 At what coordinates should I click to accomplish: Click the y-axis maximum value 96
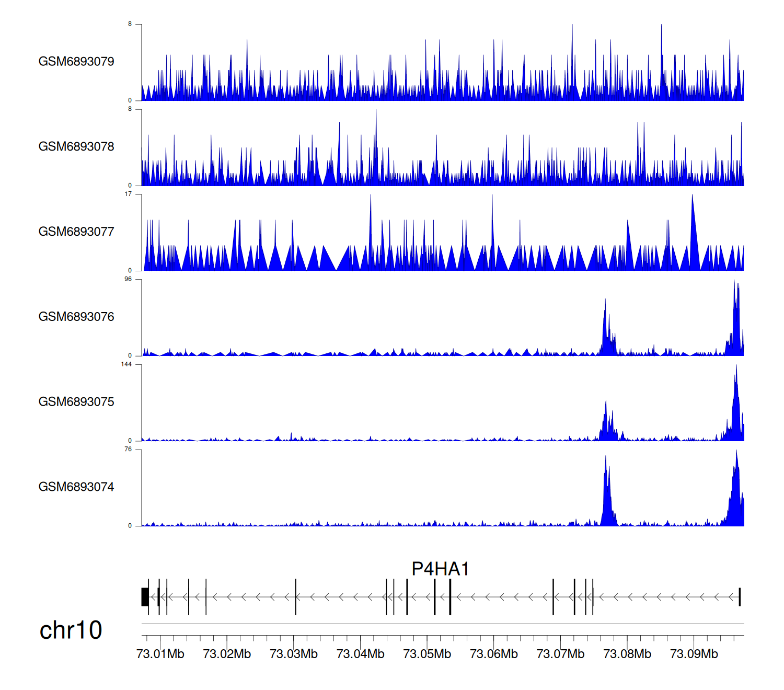tap(128, 279)
